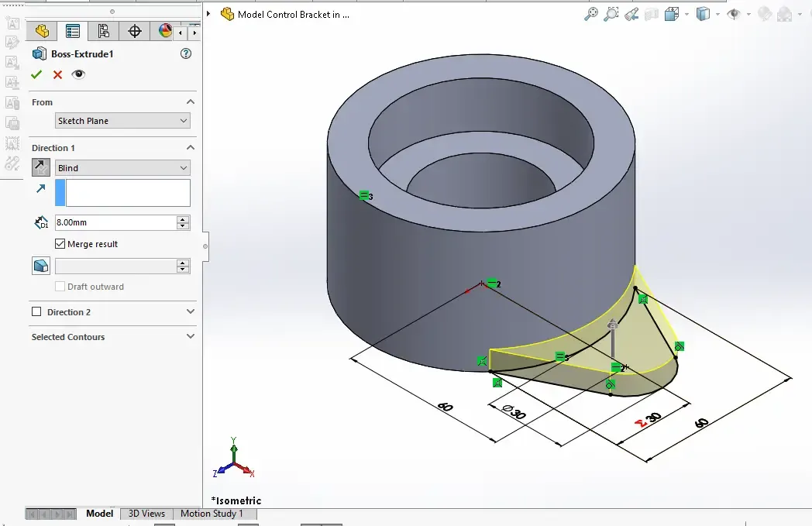Image resolution: width=812 pixels, height=526 pixels.
Task: Click the PropertyManager panel collapse handle
Action: tap(205, 246)
